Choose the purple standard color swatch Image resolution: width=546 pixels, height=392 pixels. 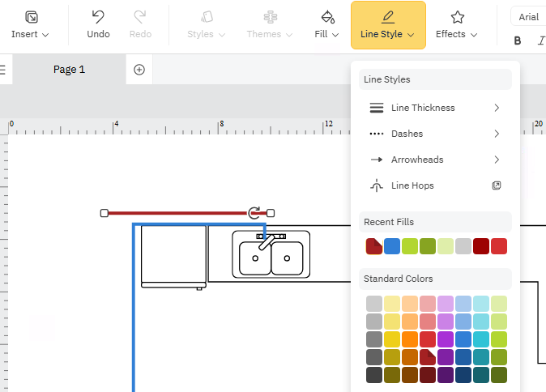pos(446,339)
